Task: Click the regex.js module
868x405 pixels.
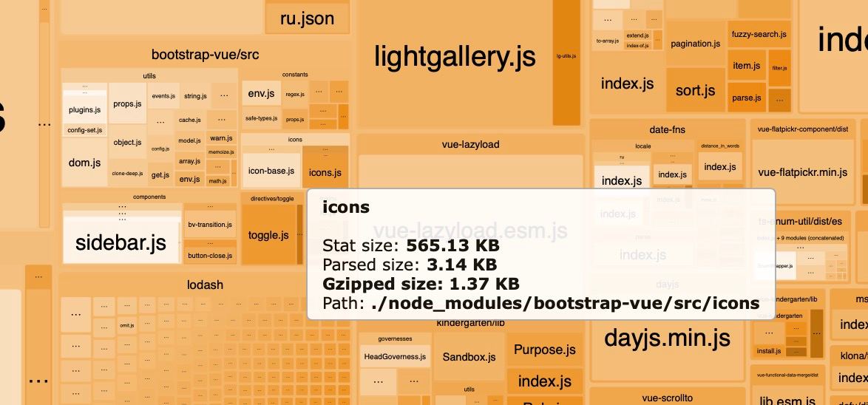Action: pyautogui.click(x=295, y=94)
